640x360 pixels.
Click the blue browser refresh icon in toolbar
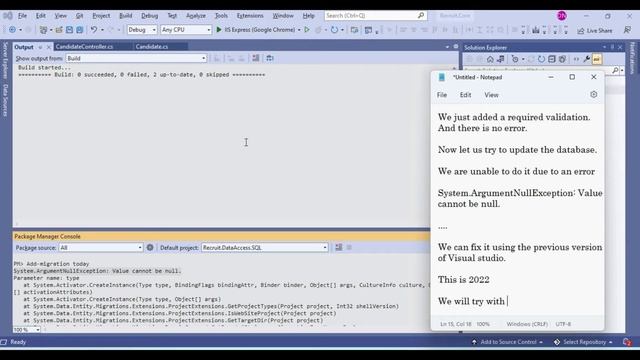pos(334,30)
